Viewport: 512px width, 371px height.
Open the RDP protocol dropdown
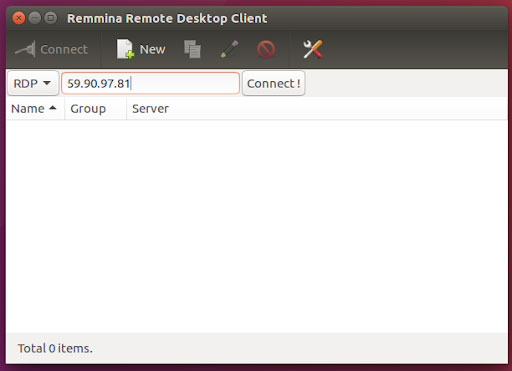[33, 83]
